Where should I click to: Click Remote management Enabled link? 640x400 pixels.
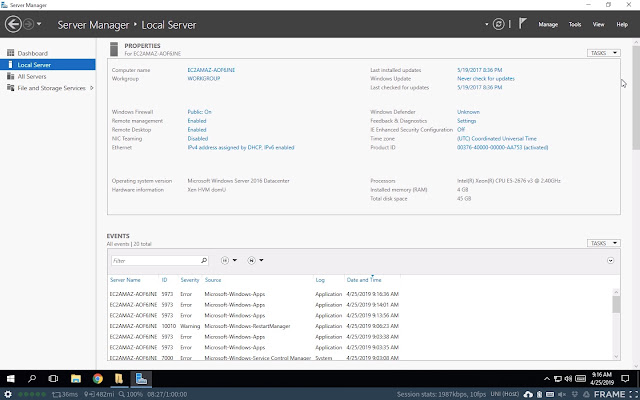197,121
